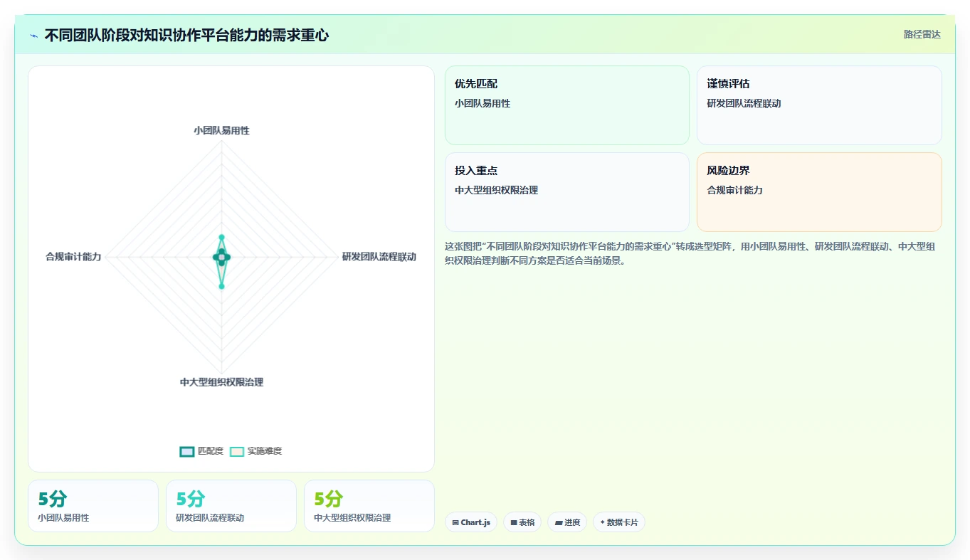Click the page title 不同团队阶段对知识协作平台能力的需求重心
Viewport: 970px width, 560px height.
186,35
